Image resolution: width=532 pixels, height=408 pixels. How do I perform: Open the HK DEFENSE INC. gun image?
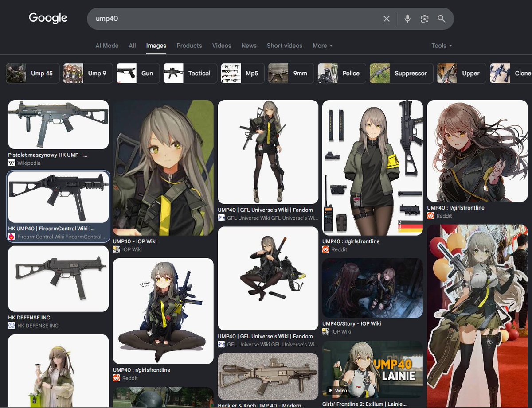click(59, 279)
